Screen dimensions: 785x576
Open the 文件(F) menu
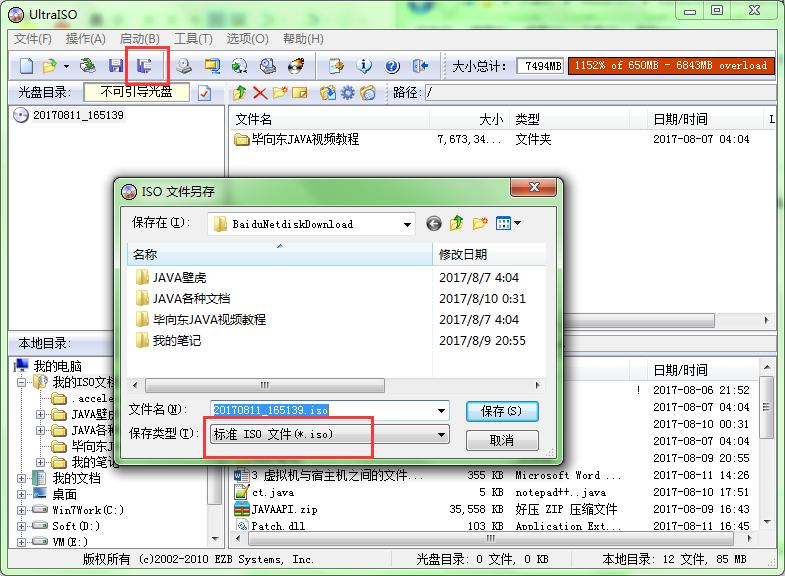(x=33, y=39)
